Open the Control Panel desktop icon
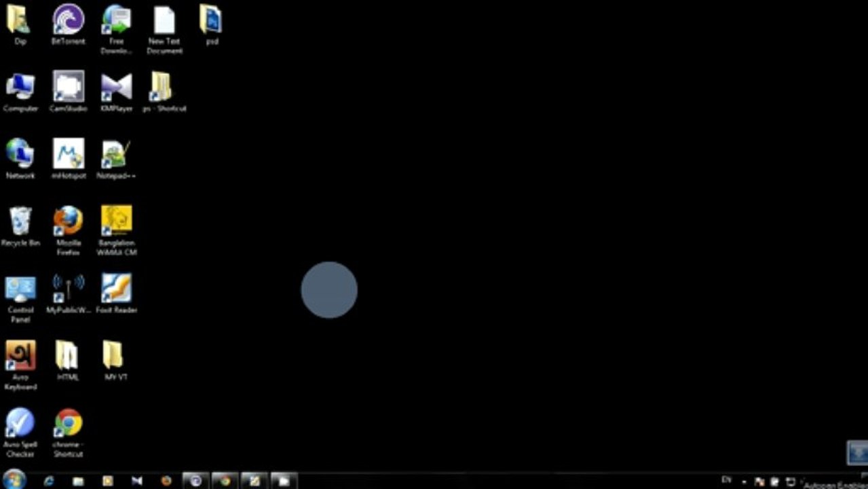 20,299
